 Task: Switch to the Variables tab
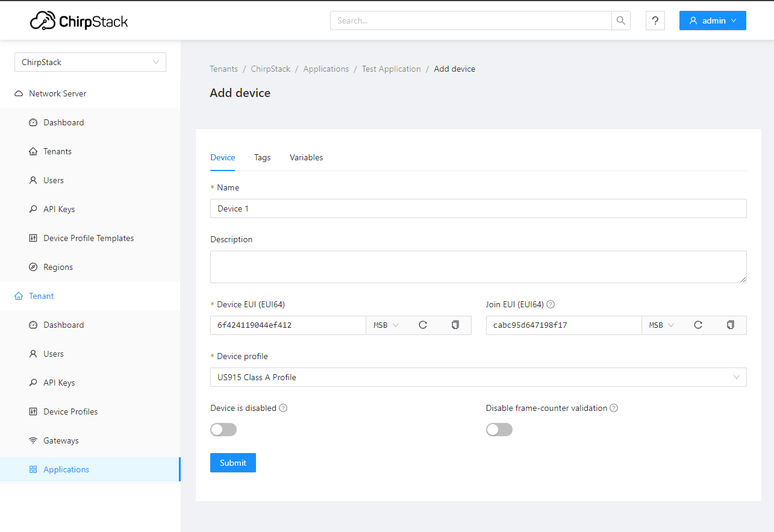[306, 158]
